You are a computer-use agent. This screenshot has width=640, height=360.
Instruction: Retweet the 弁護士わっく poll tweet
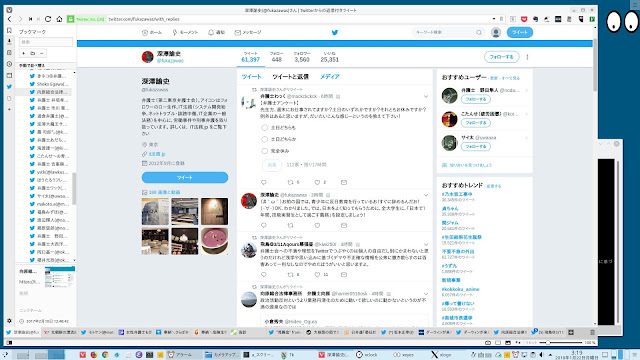[290, 182]
